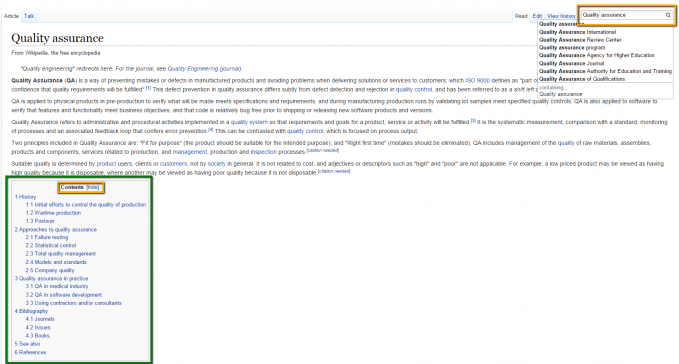Open the View history tab
Image resolution: width=679 pixels, height=364 pixels.
point(561,16)
